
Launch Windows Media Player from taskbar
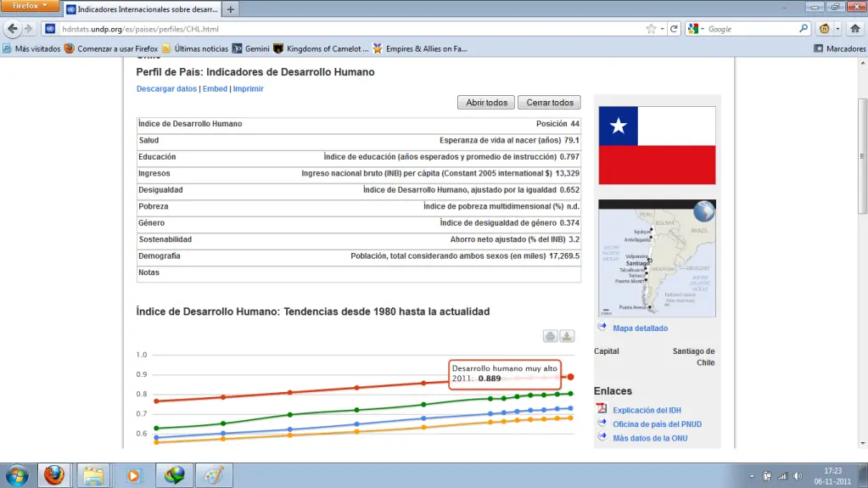tap(133, 475)
